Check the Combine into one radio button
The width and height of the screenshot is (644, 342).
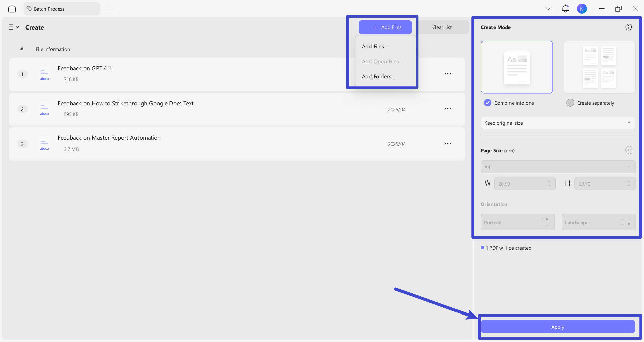pos(488,103)
